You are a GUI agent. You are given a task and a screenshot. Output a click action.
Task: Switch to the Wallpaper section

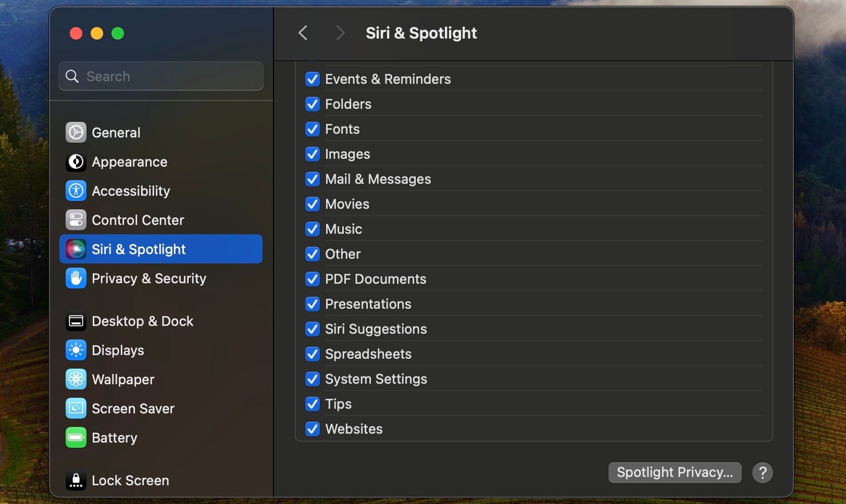click(x=76, y=379)
